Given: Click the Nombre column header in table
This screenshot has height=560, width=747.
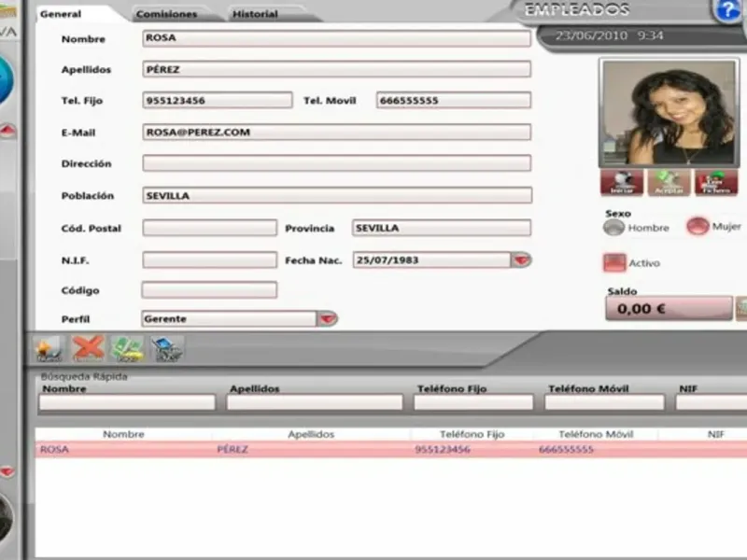Looking at the screenshot, I should click(123, 434).
